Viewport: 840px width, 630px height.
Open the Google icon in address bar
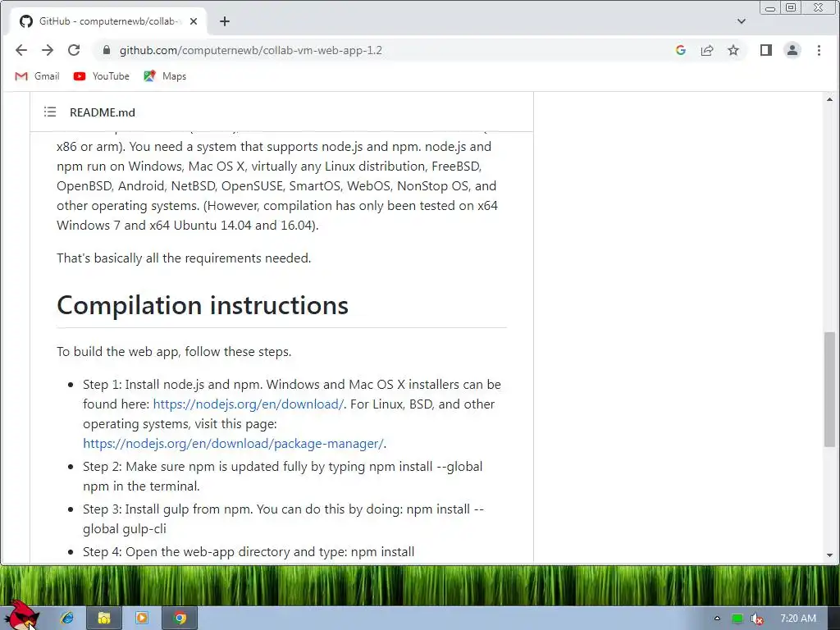[681, 50]
